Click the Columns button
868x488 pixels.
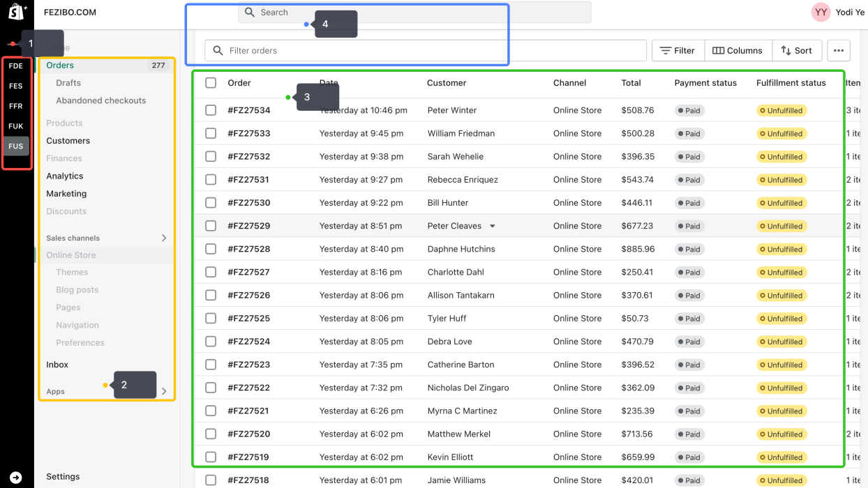(738, 51)
